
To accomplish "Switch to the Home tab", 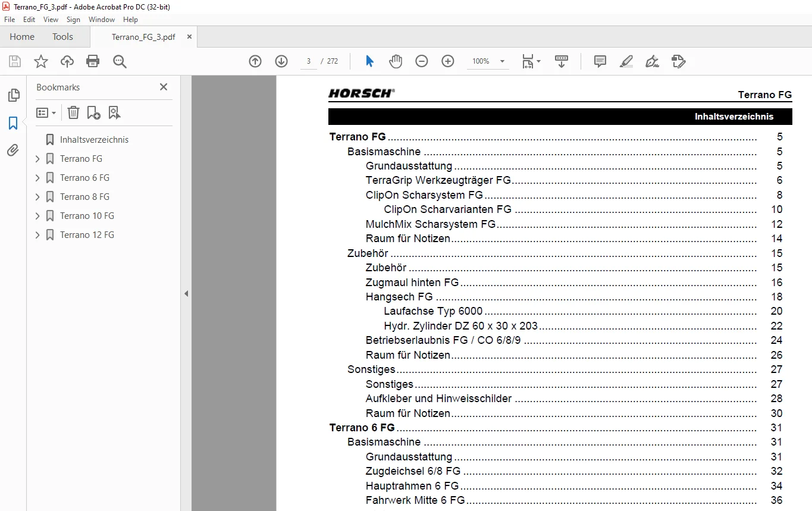I will 22,36.
